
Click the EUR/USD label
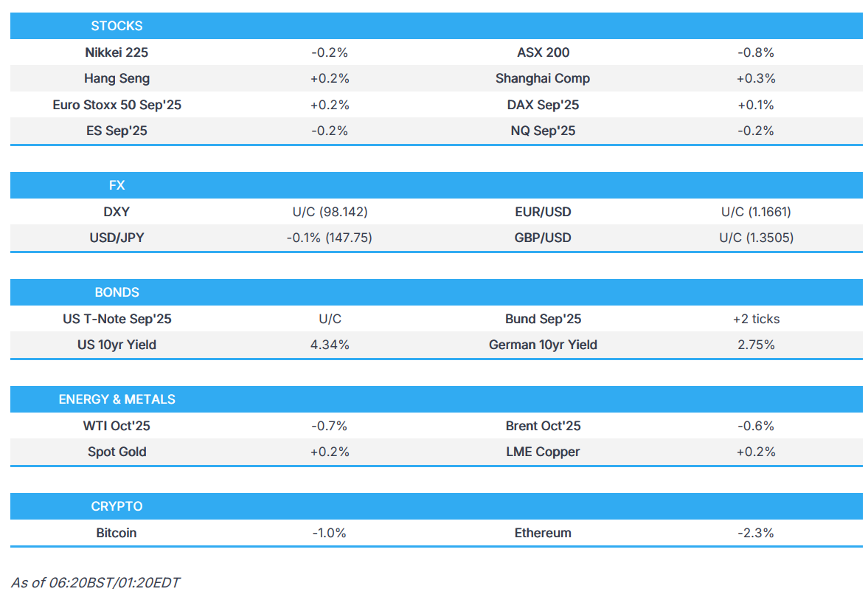pos(543,212)
